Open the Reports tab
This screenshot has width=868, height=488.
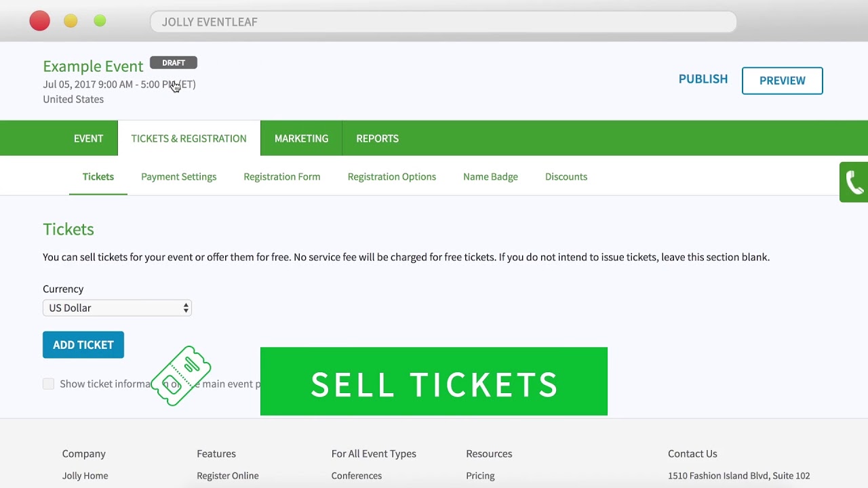pos(377,138)
